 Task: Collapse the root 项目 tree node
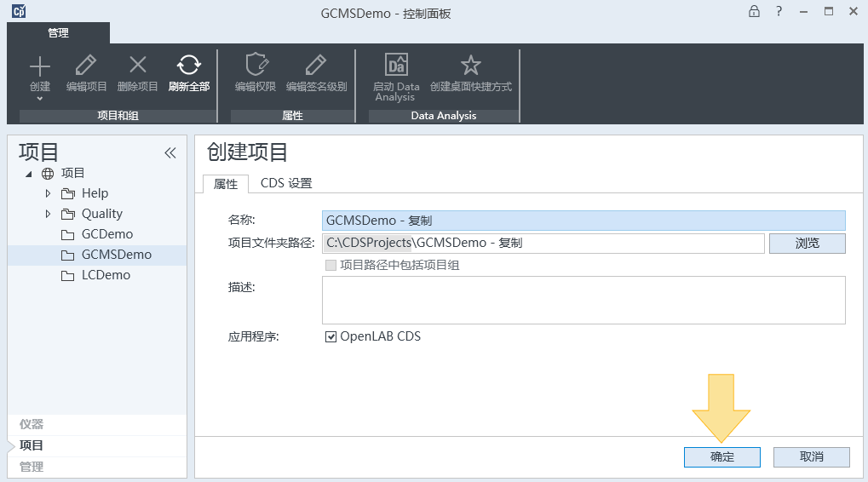pyautogui.click(x=29, y=175)
